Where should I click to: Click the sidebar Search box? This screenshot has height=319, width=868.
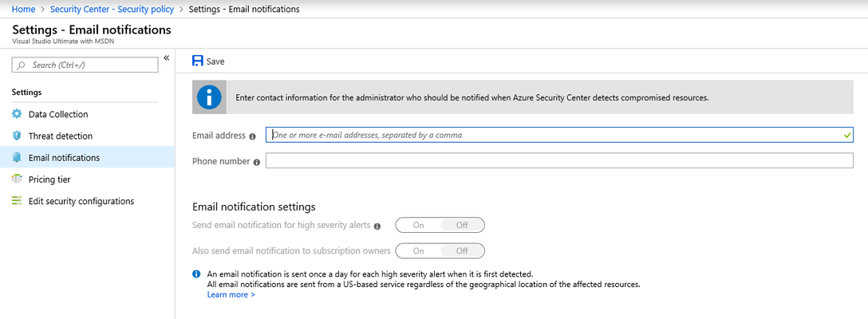(85, 65)
